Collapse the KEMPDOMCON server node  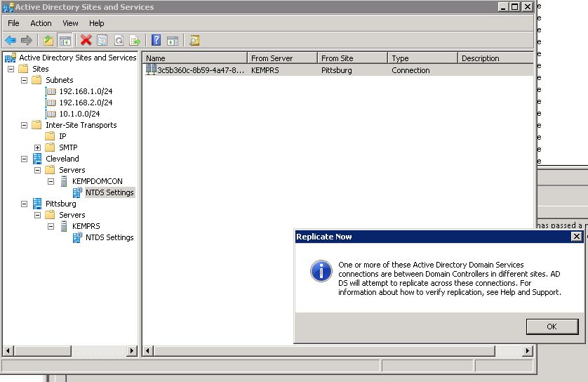pyautogui.click(x=51, y=182)
